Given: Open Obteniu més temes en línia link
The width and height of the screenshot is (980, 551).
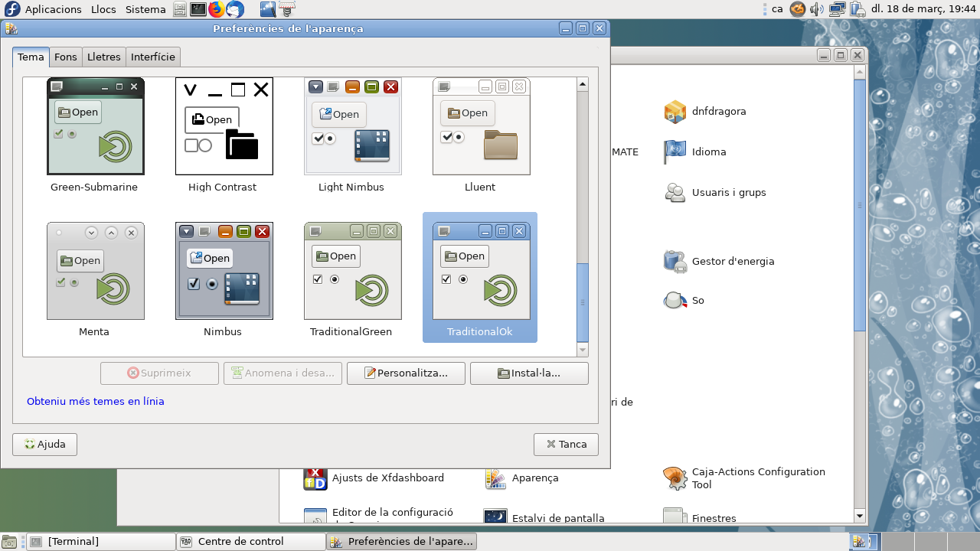Looking at the screenshot, I should pyautogui.click(x=96, y=401).
